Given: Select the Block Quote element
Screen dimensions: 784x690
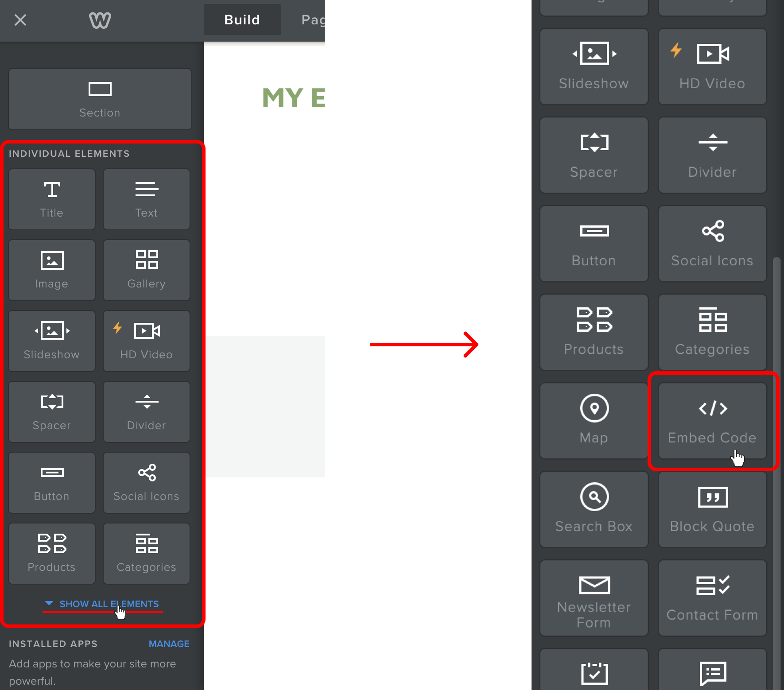Looking at the screenshot, I should [712, 509].
